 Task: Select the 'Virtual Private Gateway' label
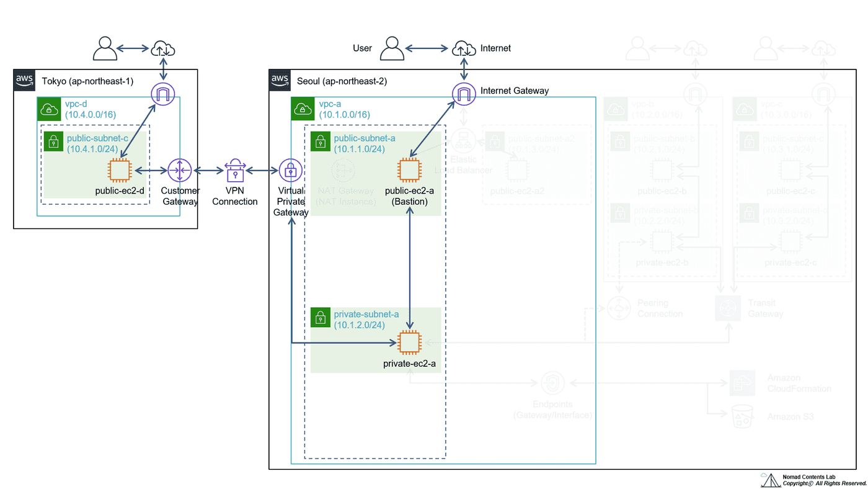pos(291,202)
